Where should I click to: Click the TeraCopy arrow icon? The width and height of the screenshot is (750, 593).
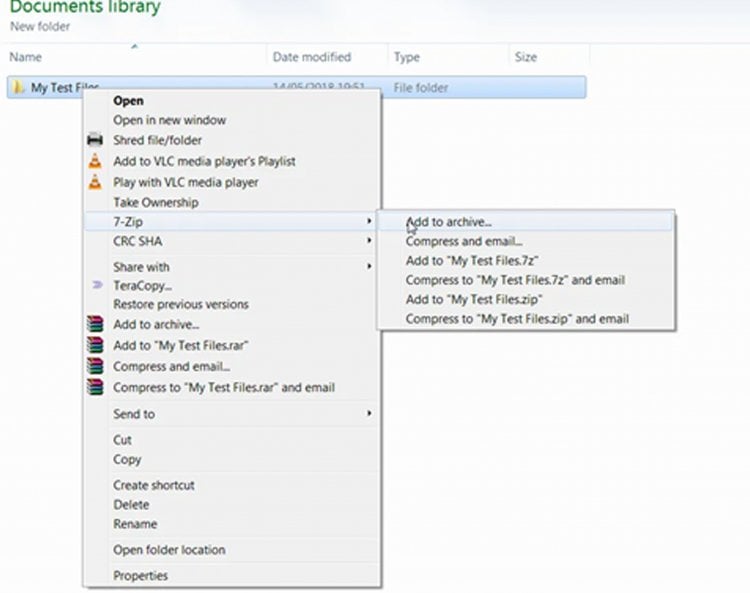coord(97,285)
